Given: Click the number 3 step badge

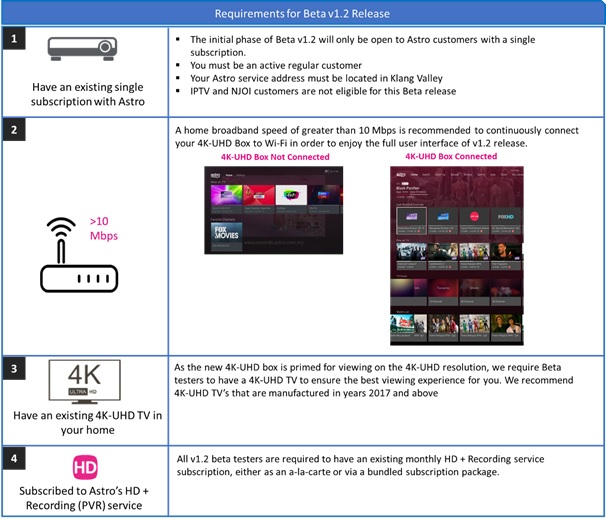Looking at the screenshot, I should point(13,368).
